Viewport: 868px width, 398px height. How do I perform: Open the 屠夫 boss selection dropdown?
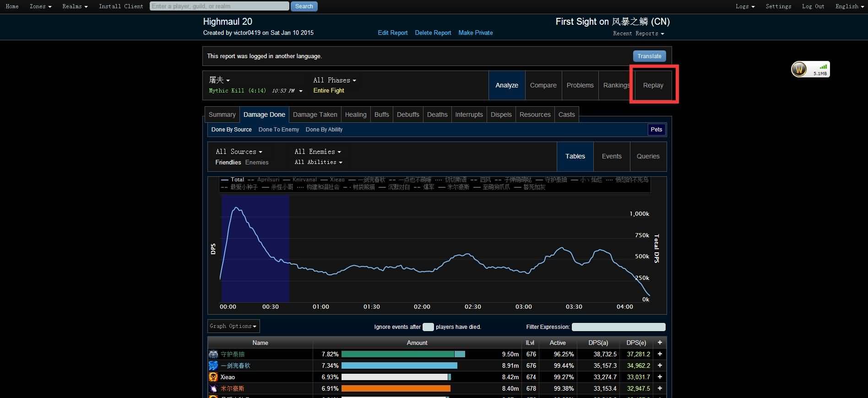click(x=219, y=80)
